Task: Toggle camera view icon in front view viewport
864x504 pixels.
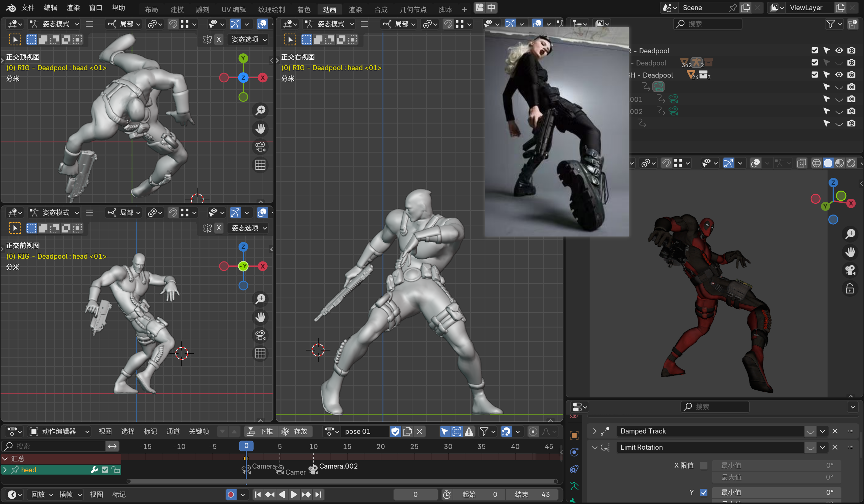Action: click(x=261, y=335)
